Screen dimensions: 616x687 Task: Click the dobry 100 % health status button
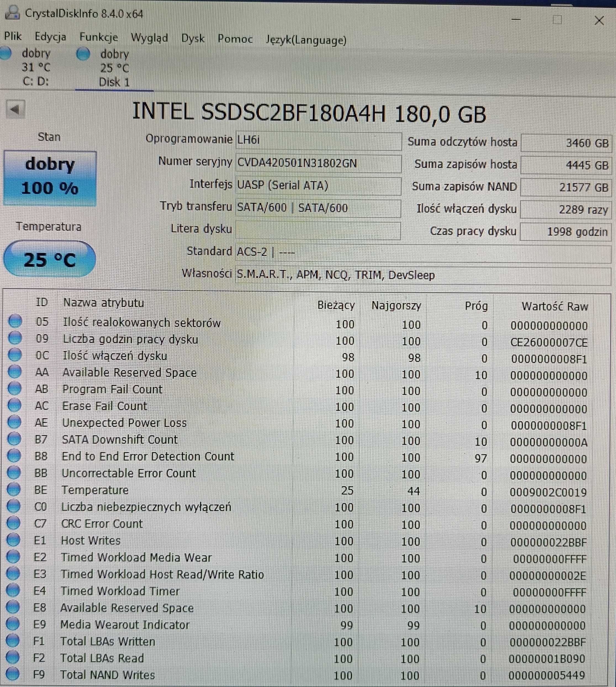50,178
